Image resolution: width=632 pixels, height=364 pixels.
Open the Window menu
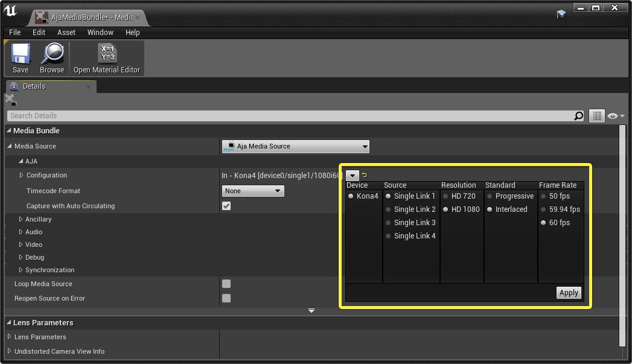(x=100, y=33)
